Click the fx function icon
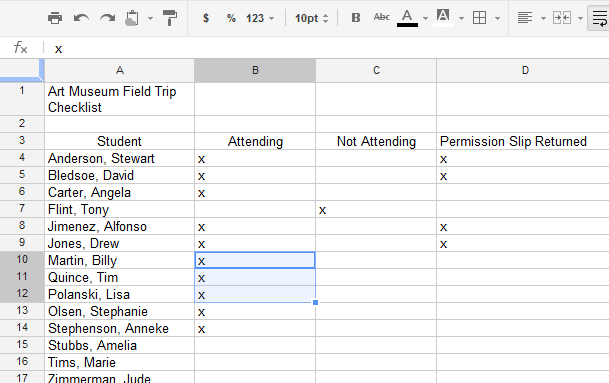The height and width of the screenshot is (383, 609). [x=21, y=48]
